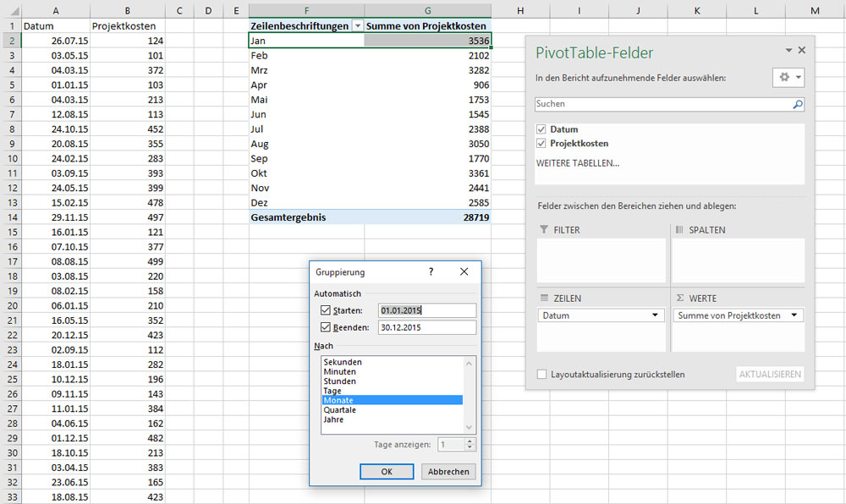The image size is (846, 504).
Task: Uncheck the Starten checkbox
Action: click(326, 311)
